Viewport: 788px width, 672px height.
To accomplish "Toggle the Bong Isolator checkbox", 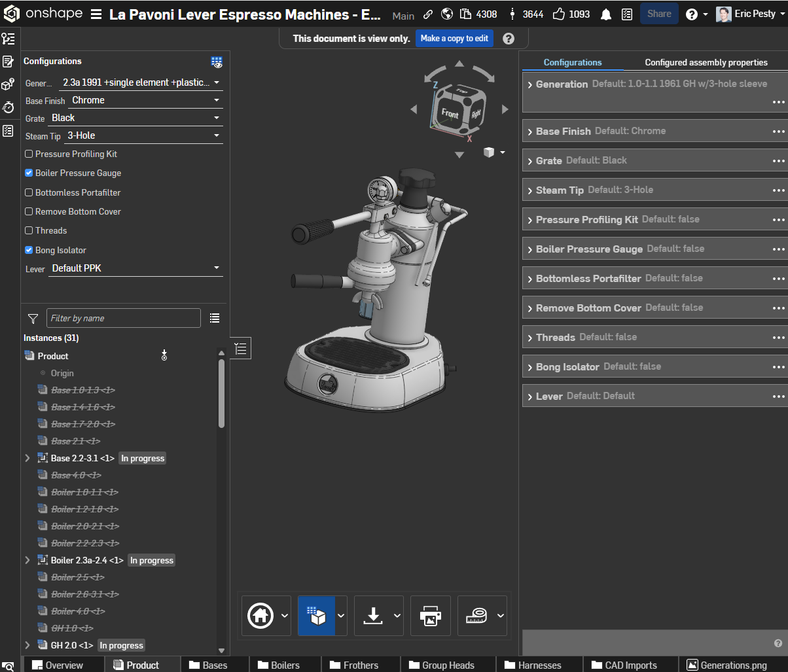I will [x=29, y=251].
